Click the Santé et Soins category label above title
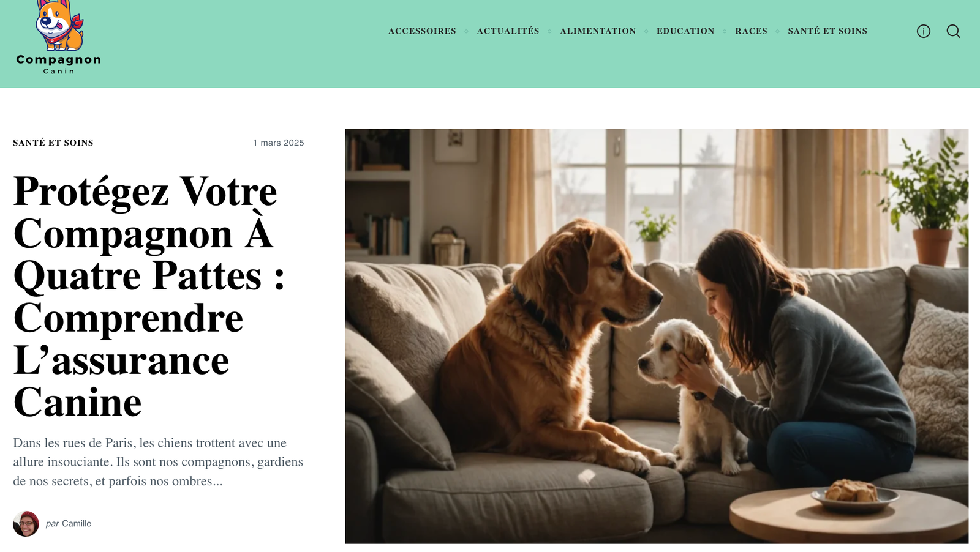This screenshot has width=980, height=552. (53, 143)
